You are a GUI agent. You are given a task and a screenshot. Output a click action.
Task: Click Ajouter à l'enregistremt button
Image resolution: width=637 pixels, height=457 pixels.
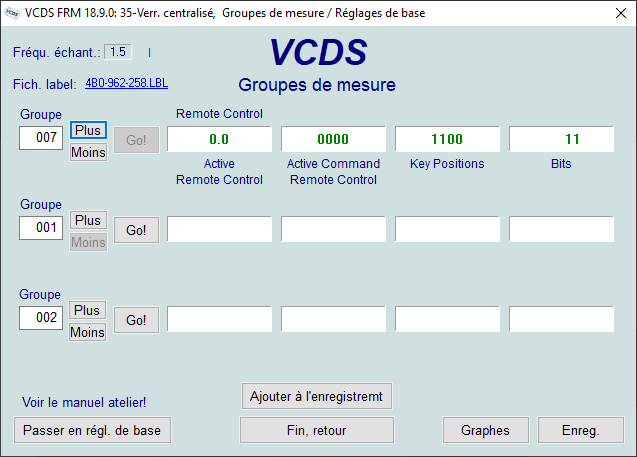coord(316,396)
